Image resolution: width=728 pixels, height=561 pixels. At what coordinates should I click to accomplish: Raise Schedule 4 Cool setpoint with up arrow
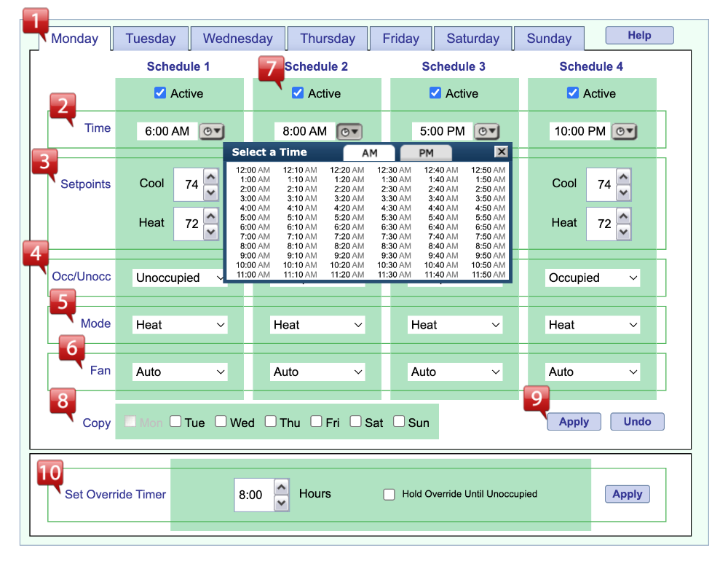[623, 176]
